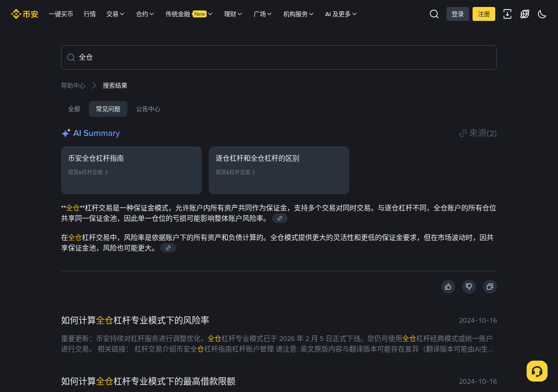Screen dimensions: 558x392
Task: Switch to the 全部 tab
Action: [x=74, y=109]
